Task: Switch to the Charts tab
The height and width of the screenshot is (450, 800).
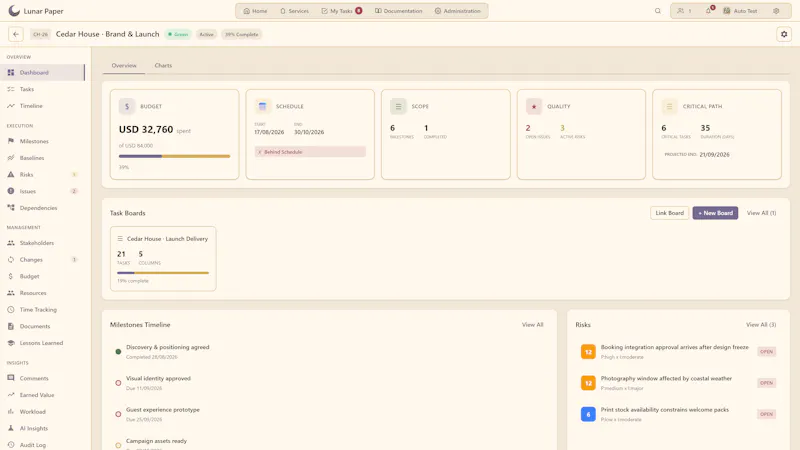Action: (163, 65)
